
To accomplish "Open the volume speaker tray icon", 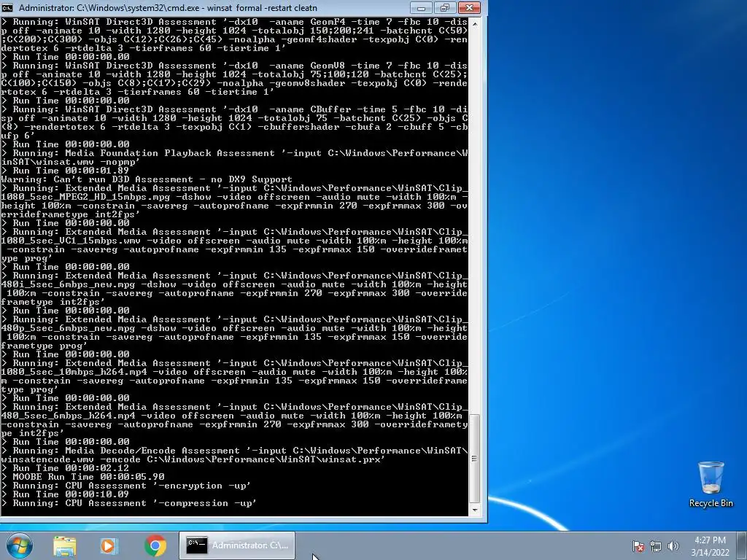I will click(x=673, y=546).
